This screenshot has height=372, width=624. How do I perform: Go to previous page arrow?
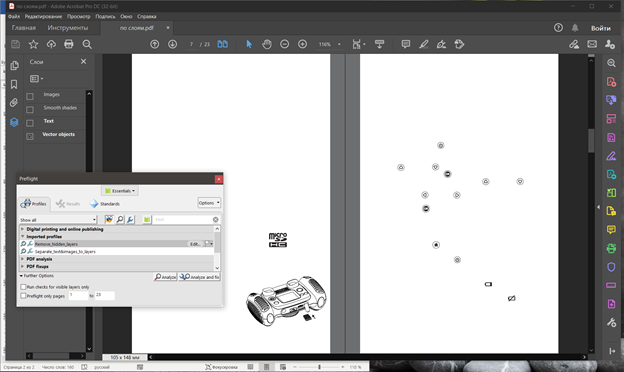pyautogui.click(x=154, y=44)
